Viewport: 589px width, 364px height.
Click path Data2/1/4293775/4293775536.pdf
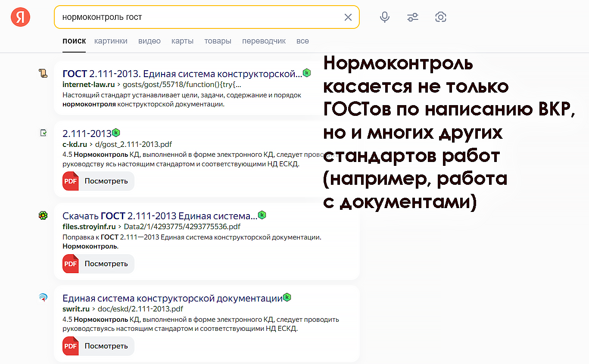(x=182, y=227)
